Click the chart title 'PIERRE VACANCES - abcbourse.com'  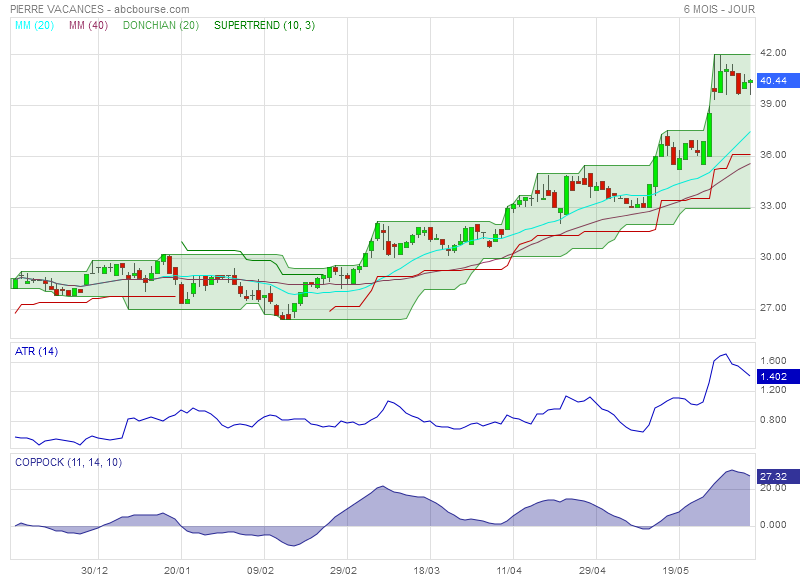tap(100, 9)
